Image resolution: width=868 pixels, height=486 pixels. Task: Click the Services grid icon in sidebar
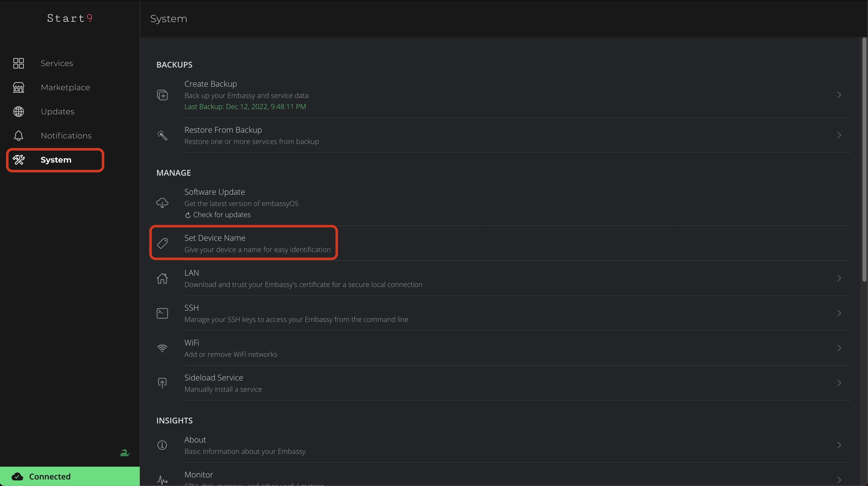[19, 63]
